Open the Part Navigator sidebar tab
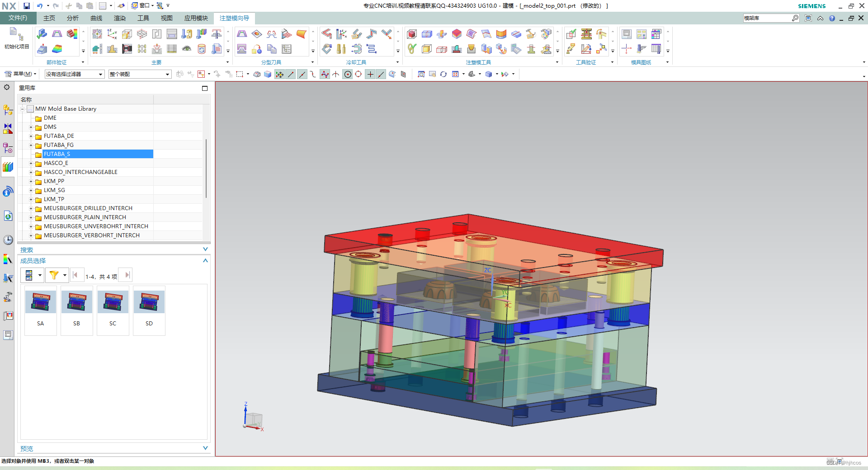 (8, 148)
